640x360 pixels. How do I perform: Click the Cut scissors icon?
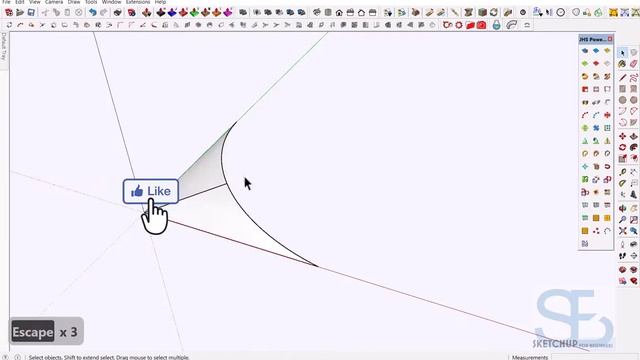tap(45, 13)
